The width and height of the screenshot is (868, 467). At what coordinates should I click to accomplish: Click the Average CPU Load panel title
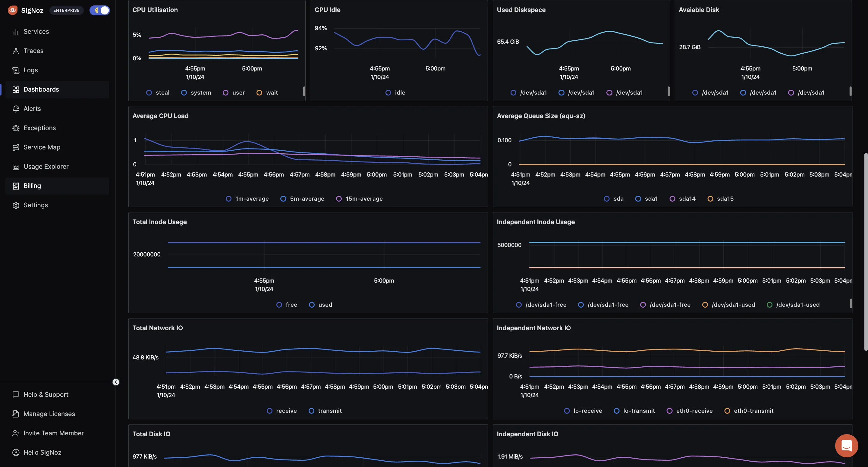click(x=160, y=116)
